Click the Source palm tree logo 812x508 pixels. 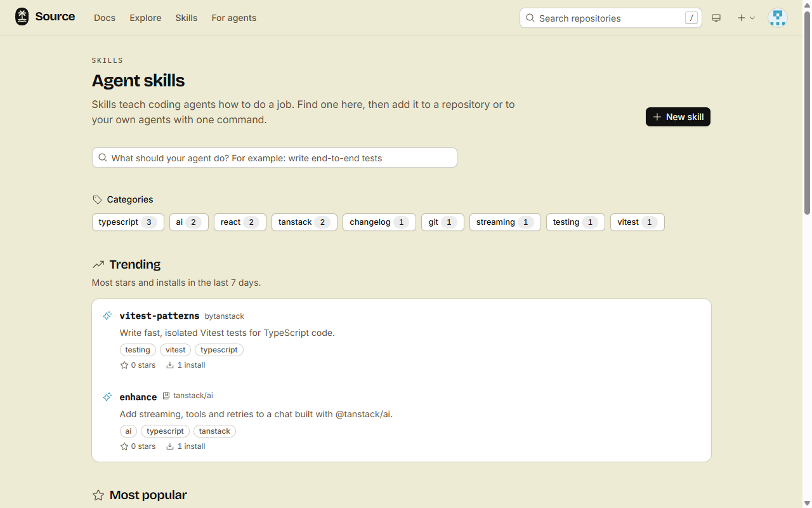pos(22,17)
